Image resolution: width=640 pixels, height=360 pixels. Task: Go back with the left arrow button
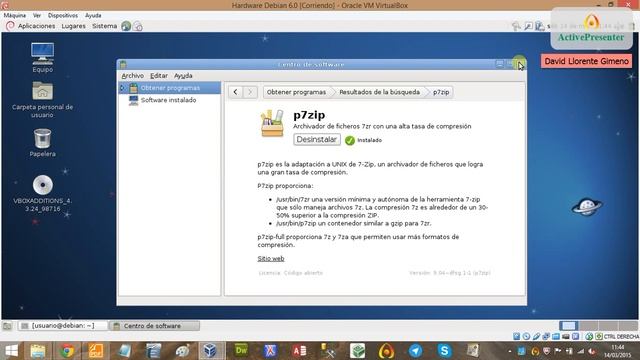(x=236, y=92)
